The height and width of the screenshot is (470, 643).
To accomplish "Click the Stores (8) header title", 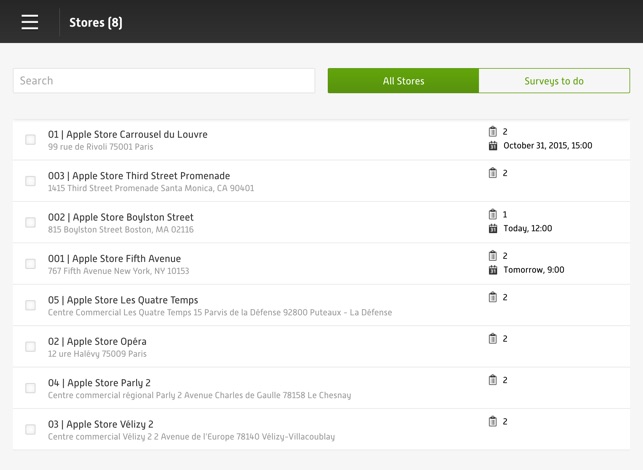I will (x=96, y=22).
